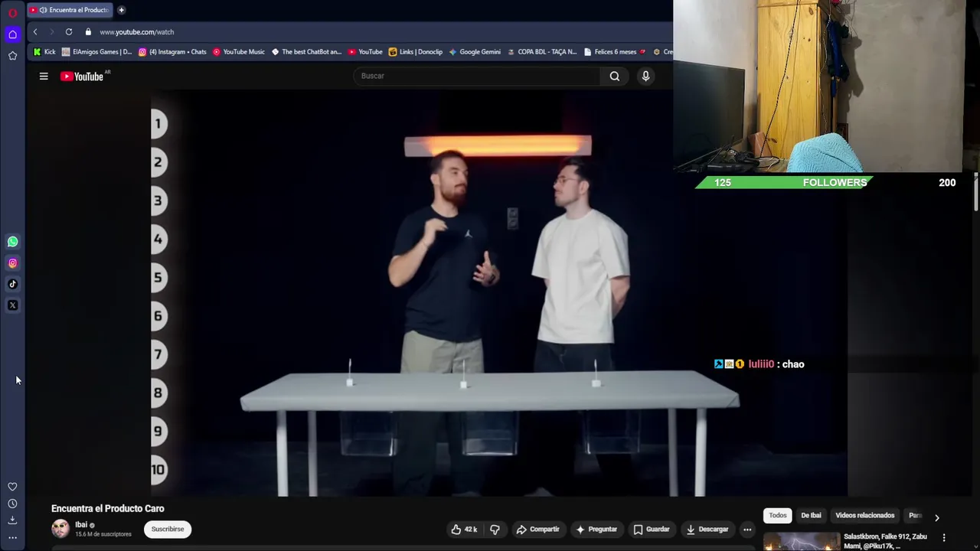
Task: Open YouTube hamburger guide menu
Action: click(44, 77)
